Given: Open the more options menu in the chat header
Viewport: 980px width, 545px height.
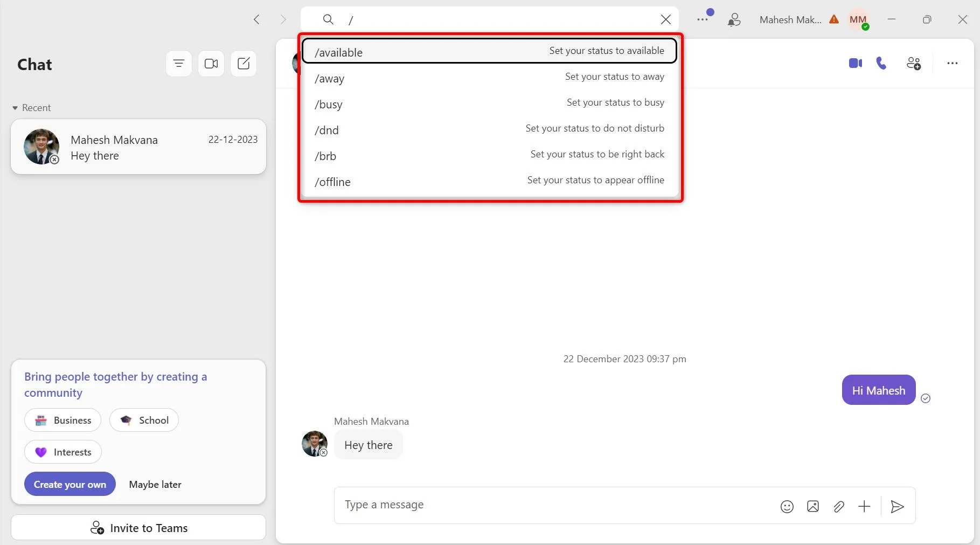Looking at the screenshot, I should [x=952, y=63].
